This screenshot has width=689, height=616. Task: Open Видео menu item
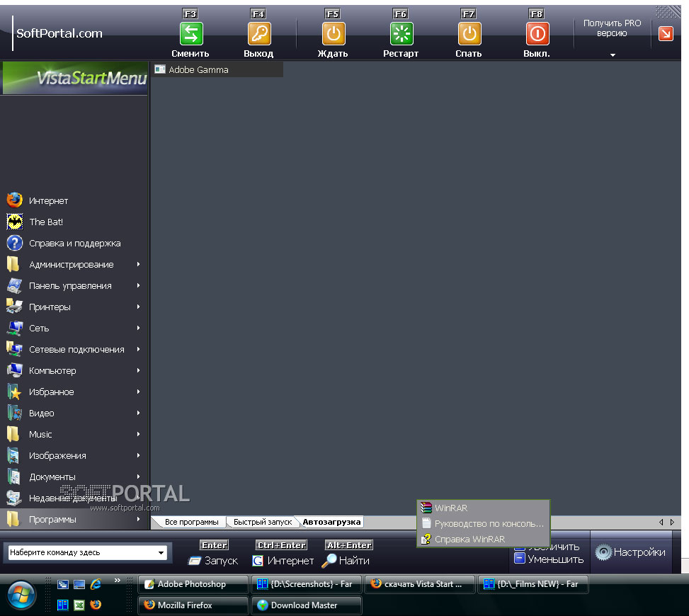74,413
